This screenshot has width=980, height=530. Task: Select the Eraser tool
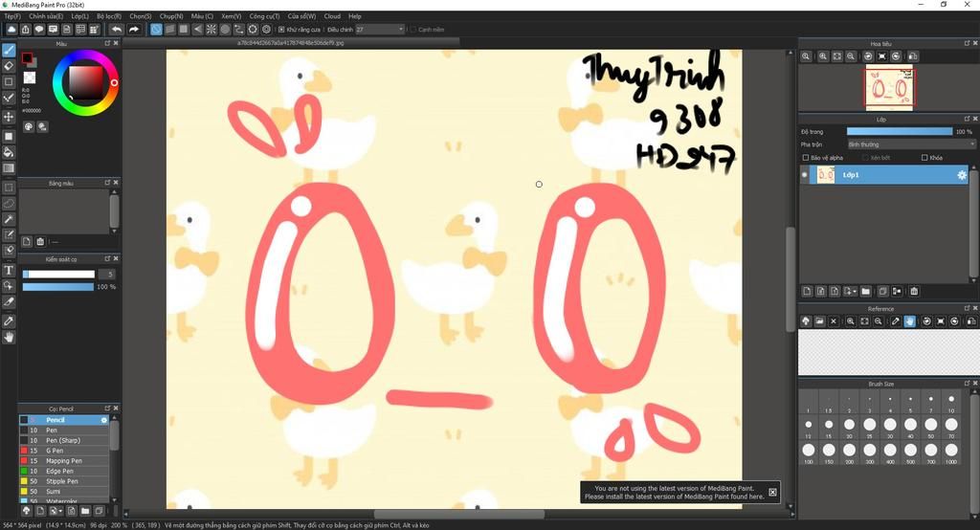[x=9, y=66]
